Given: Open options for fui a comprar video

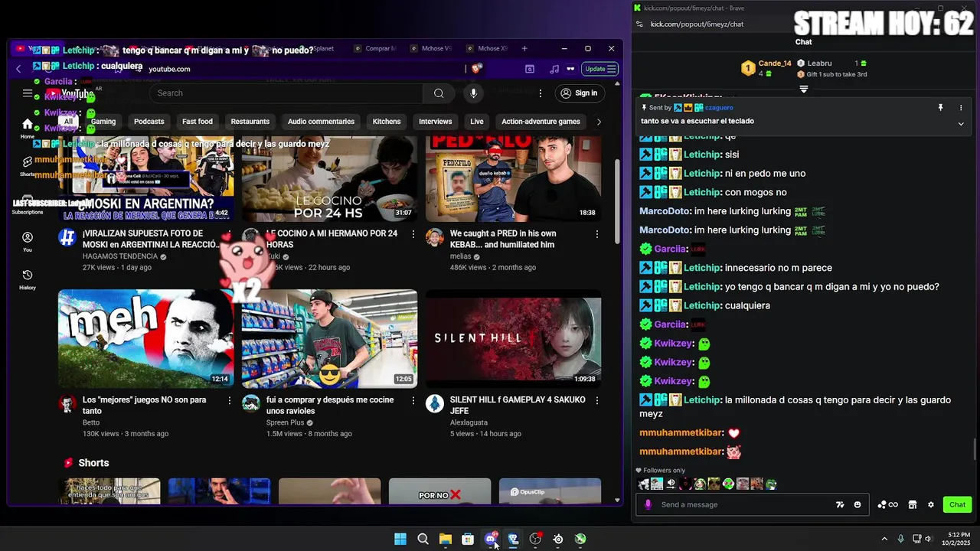Looking at the screenshot, I should click(x=413, y=400).
